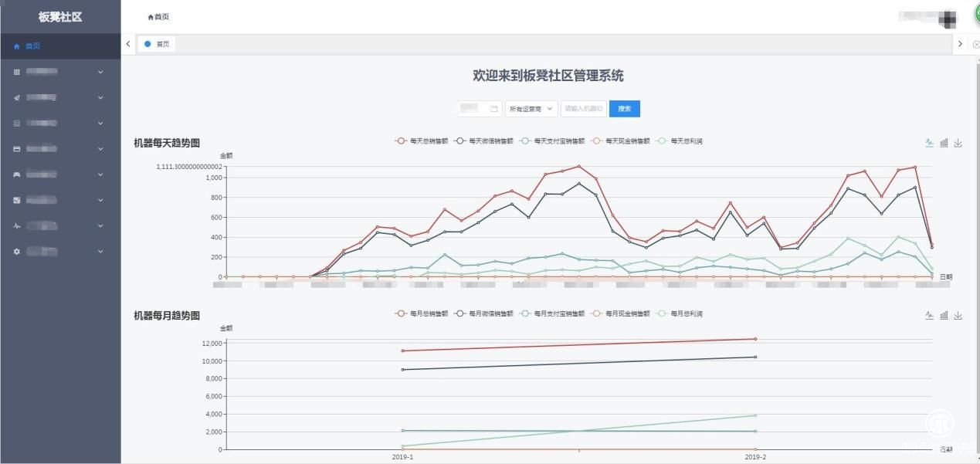Download the monthly trend chart image

[958, 315]
